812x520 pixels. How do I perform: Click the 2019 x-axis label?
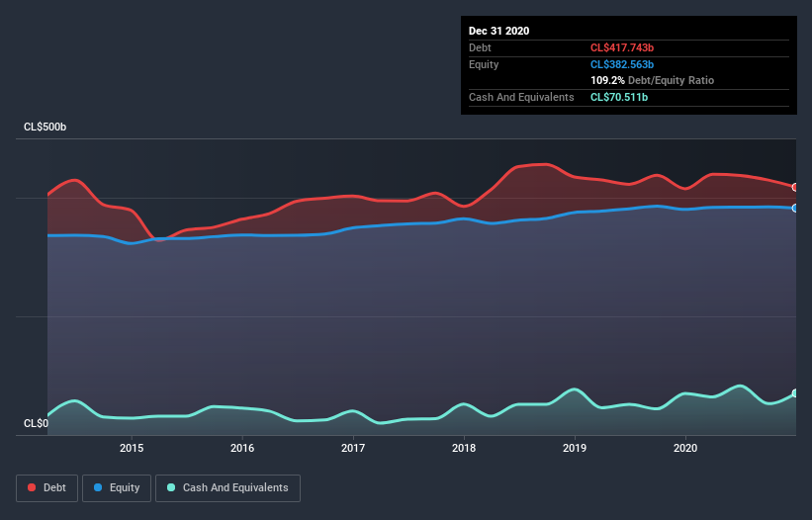coord(575,448)
